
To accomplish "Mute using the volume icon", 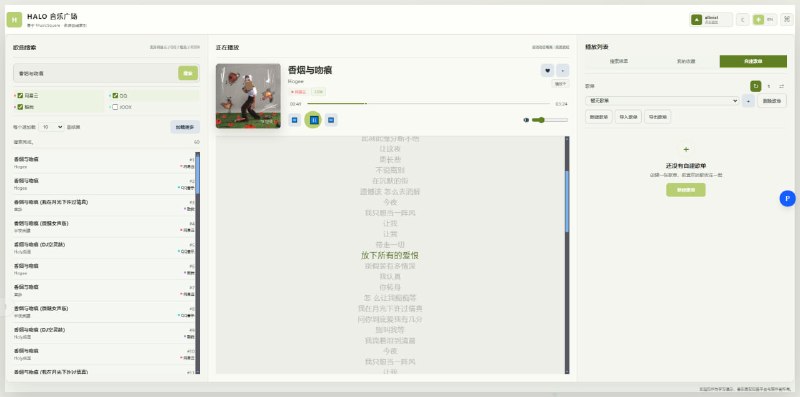I will [x=526, y=120].
